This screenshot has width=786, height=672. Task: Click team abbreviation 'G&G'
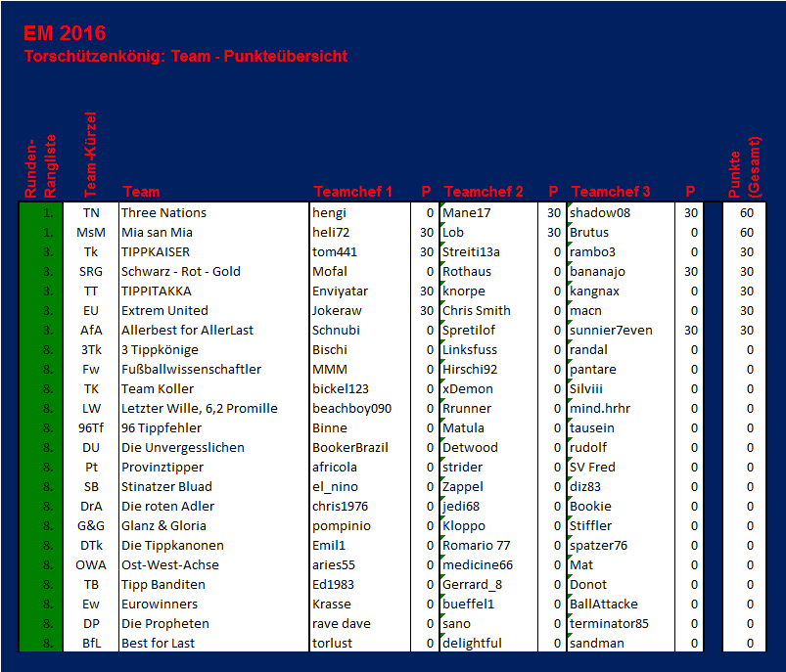pos(91,525)
